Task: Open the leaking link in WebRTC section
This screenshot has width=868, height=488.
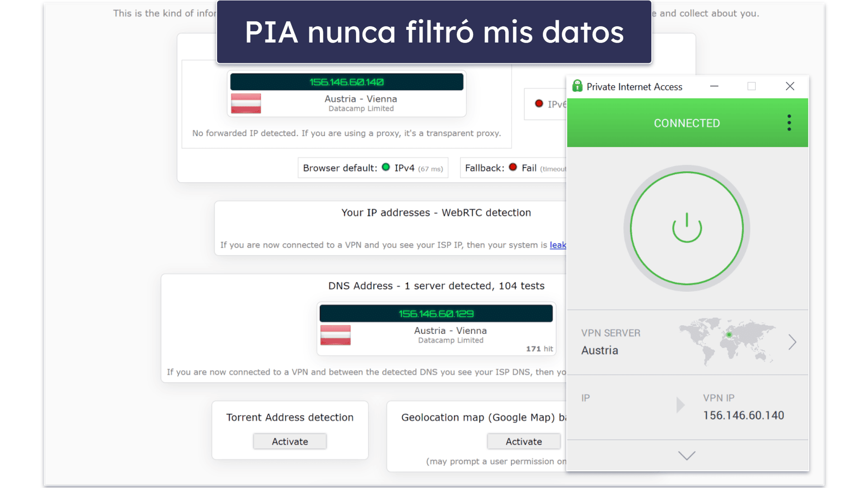Action: tap(558, 245)
